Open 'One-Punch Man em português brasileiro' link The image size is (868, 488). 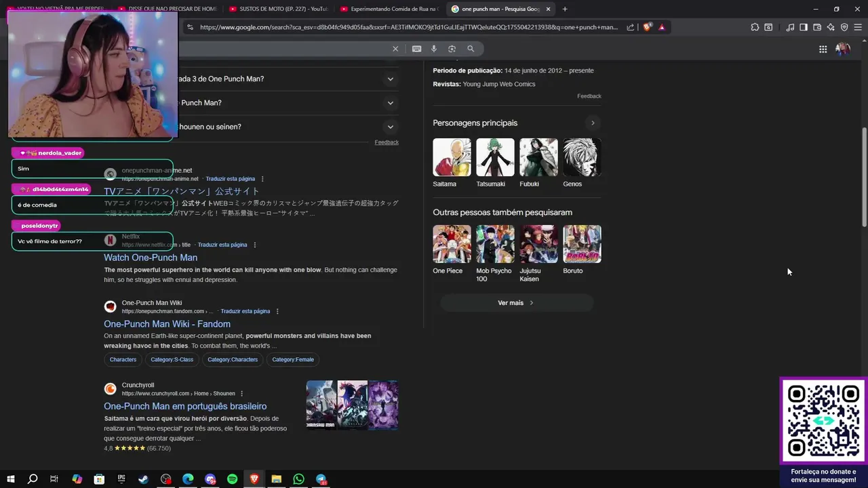tap(185, 406)
